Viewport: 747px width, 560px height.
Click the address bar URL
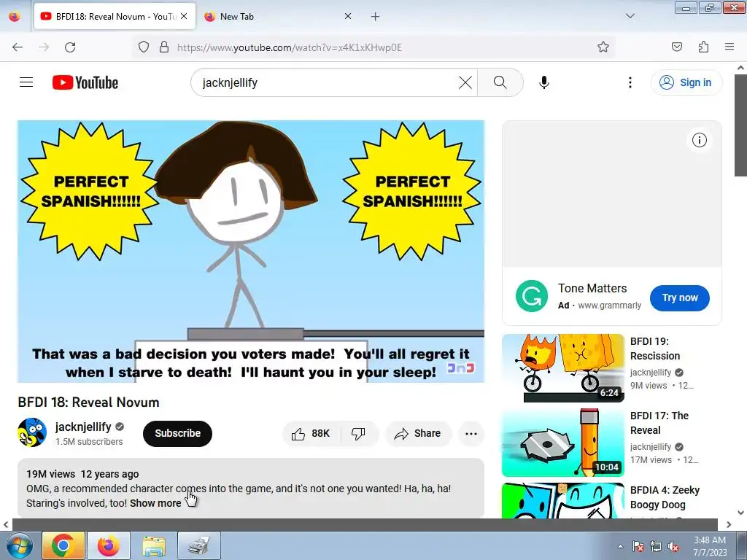[x=289, y=47]
